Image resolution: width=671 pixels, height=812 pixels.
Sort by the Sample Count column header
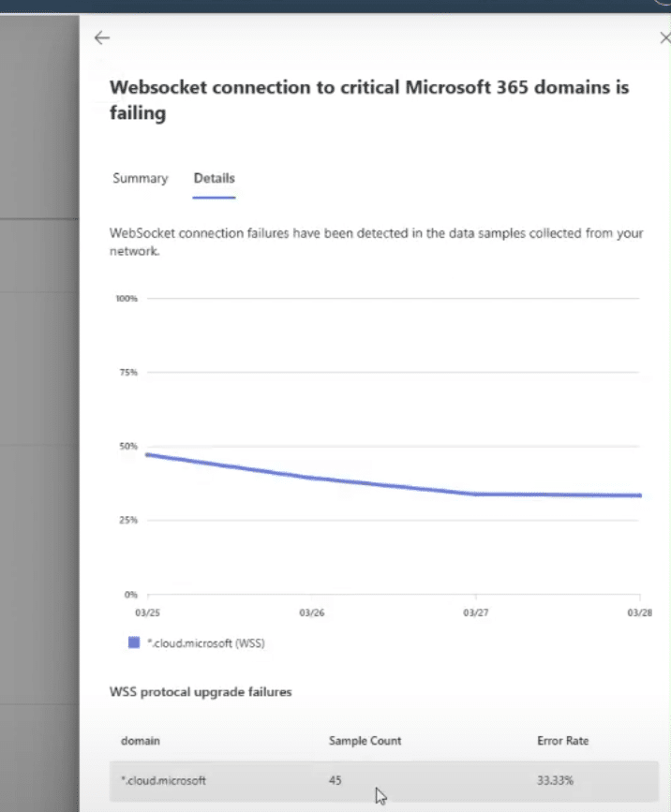pyautogui.click(x=365, y=741)
